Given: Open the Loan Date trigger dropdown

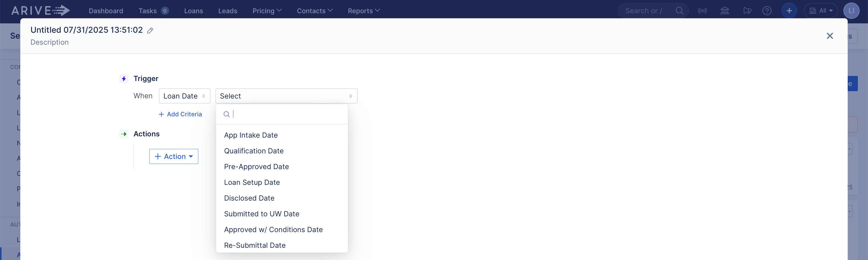Looking at the screenshot, I should (x=184, y=96).
